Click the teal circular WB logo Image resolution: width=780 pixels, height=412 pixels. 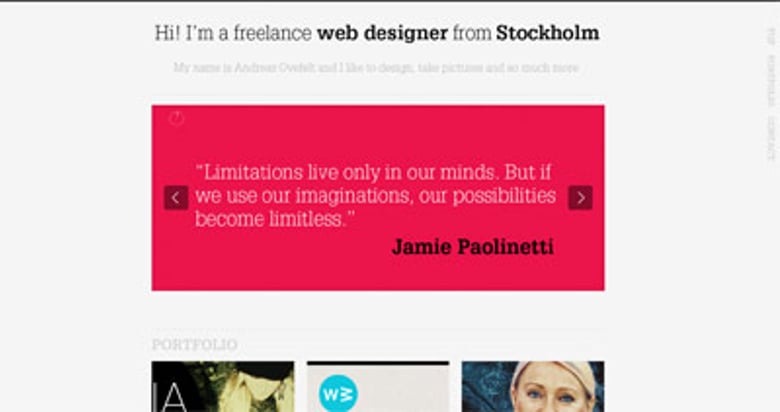click(338, 392)
